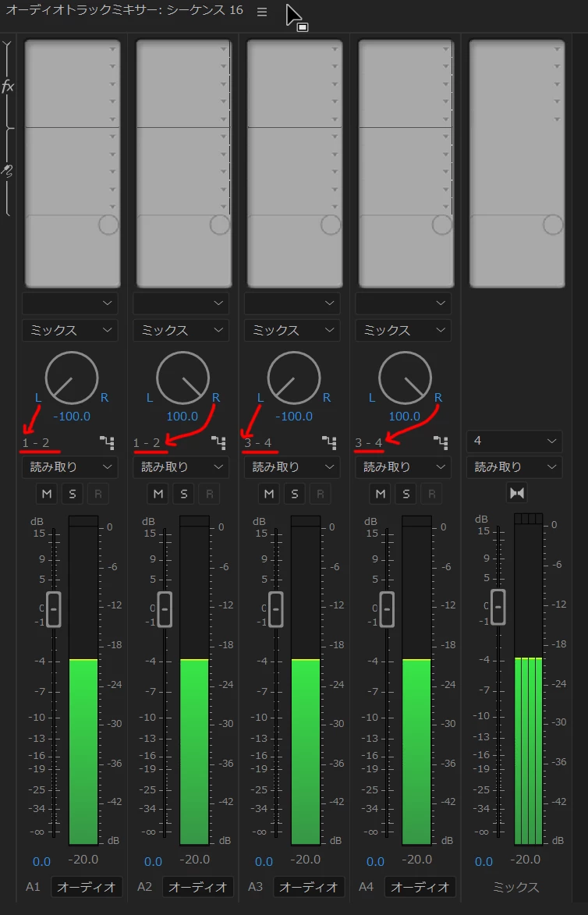Mute track A2
Viewport: 588px width, 915px height.
pyautogui.click(x=158, y=495)
